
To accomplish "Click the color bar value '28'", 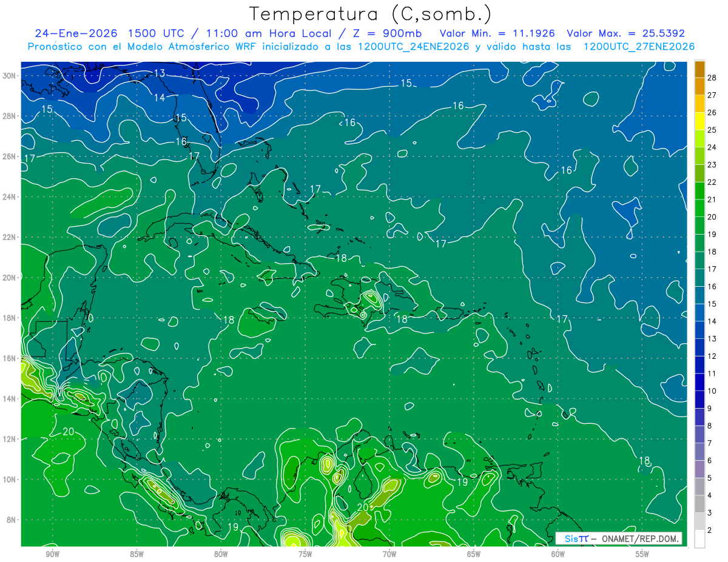I will click(712, 78).
